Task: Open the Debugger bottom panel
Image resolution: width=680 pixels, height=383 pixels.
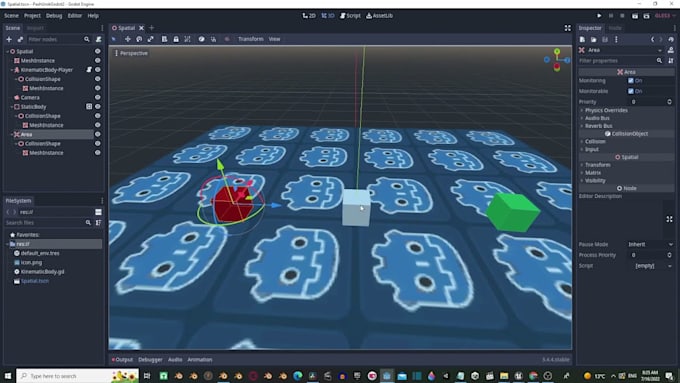Action: (x=150, y=360)
